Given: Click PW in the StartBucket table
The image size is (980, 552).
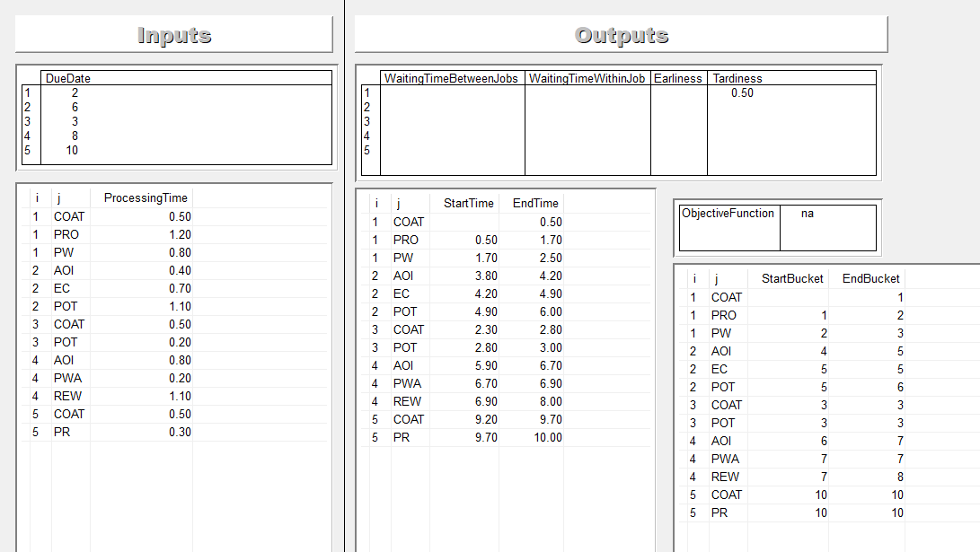Looking at the screenshot, I should coord(720,334).
